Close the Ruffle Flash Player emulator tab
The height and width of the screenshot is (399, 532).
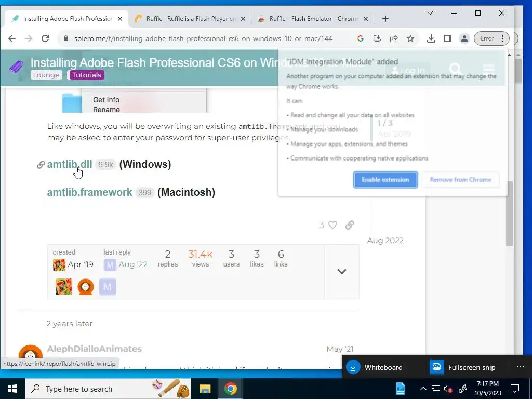point(243,19)
